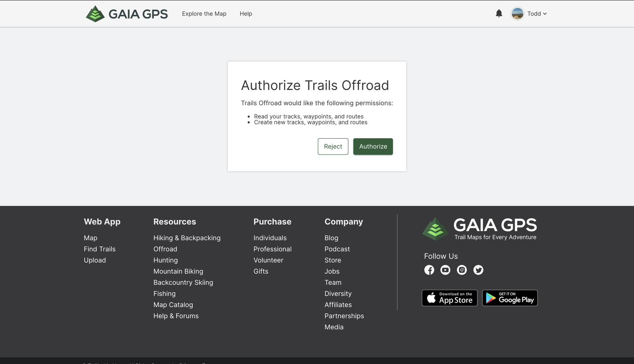Visit the Gaia GPS Facebook page icon

tap(429, 270)
